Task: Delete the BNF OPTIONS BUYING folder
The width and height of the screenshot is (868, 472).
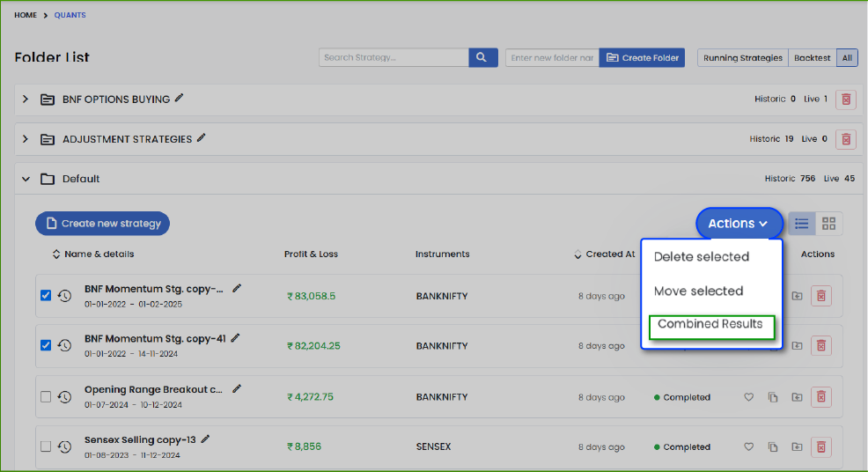Action: pyautogui.click(x=846, y=100)
